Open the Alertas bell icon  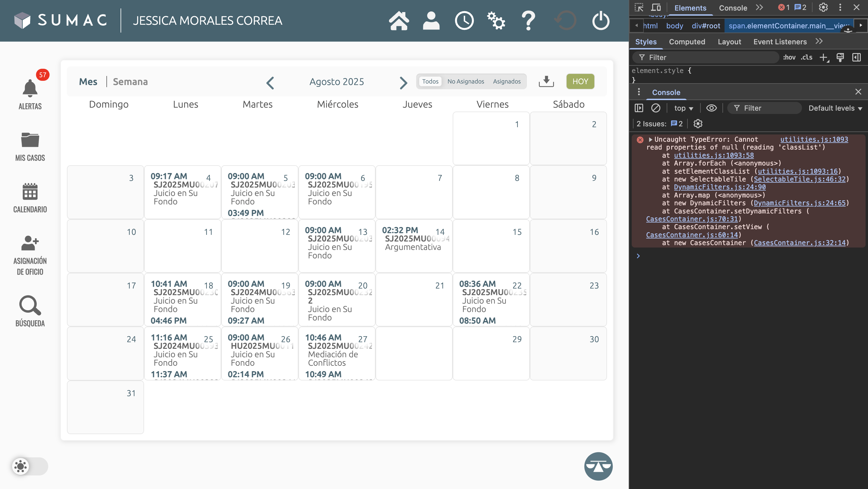(30, 88)
